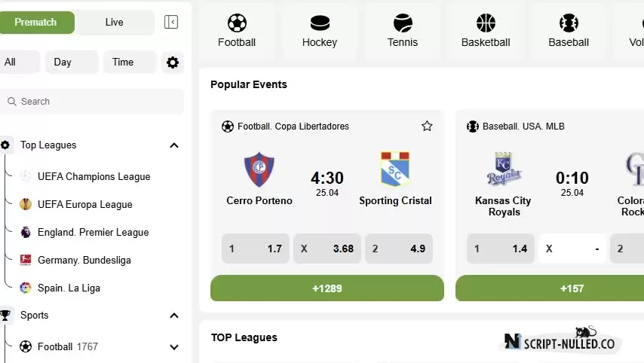
Task: Select the Hockey puck icon
Action: point(320,23)
